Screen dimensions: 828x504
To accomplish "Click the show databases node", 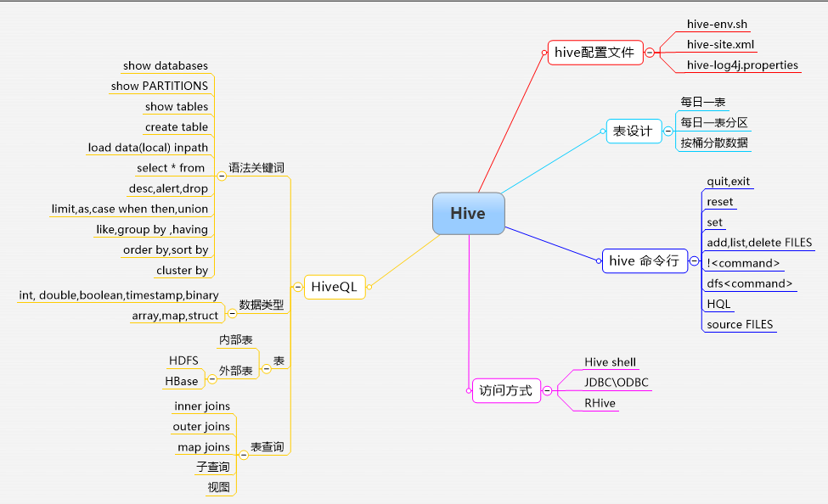I will tap(166, 65).
